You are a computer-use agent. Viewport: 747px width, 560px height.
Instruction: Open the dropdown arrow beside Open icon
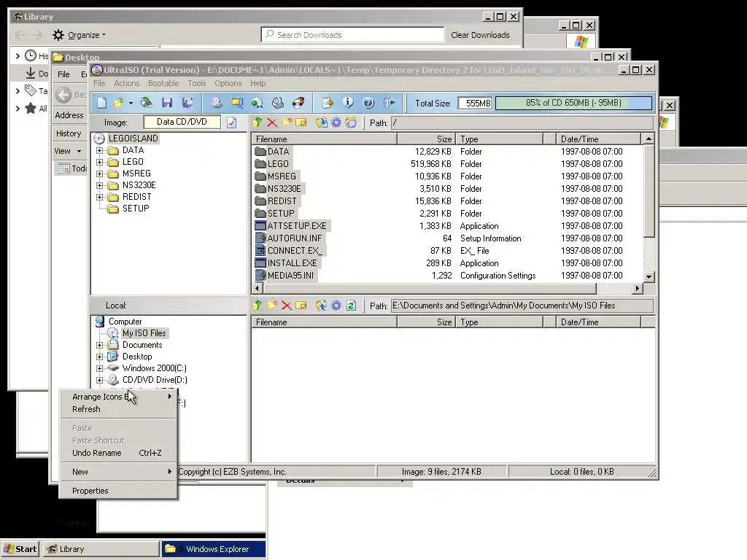tap(131, 103)
